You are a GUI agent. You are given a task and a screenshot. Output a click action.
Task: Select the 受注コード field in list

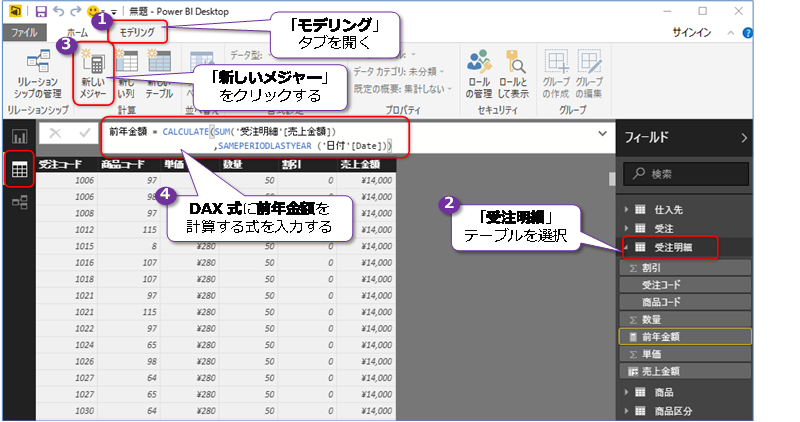point(685,285)
